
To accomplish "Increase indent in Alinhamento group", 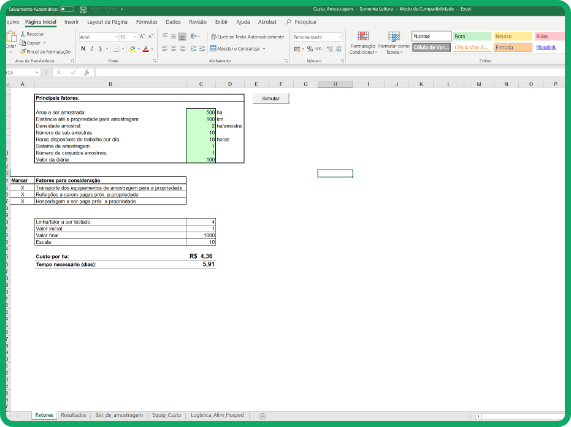I will pos(202,48).
